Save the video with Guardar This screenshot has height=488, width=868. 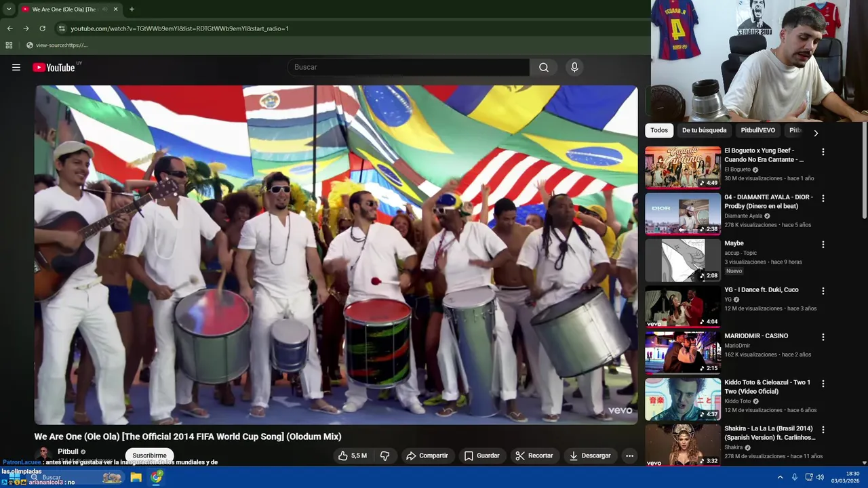pos(481,455)
